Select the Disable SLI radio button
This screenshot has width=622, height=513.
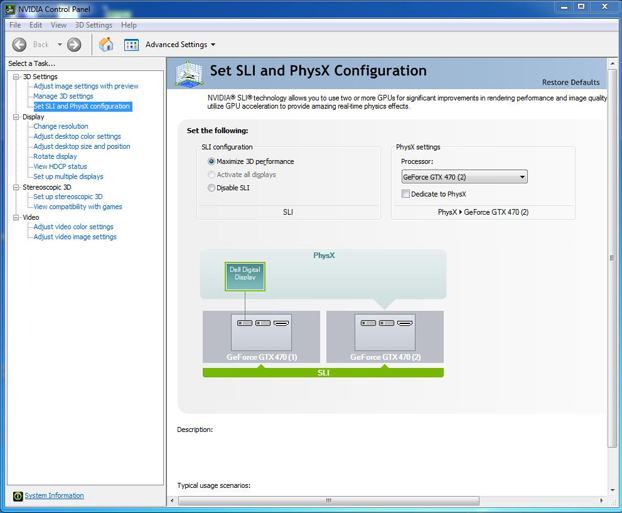(x=211, y=188)
